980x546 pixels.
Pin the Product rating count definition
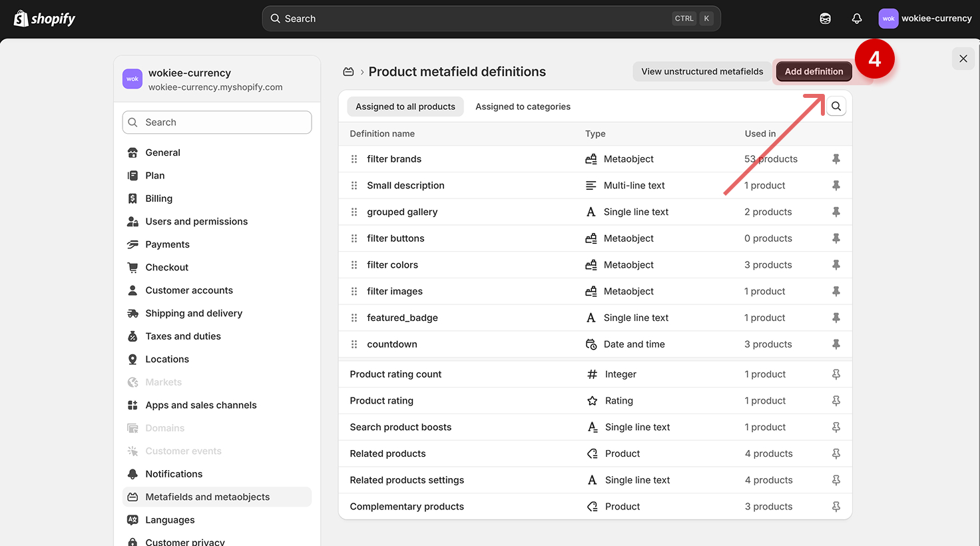click(x=836, y=374)
